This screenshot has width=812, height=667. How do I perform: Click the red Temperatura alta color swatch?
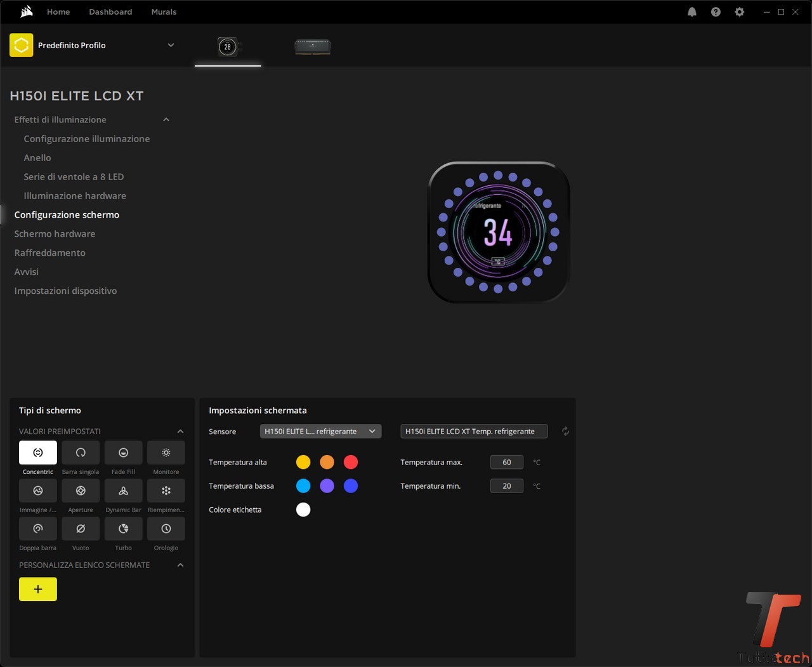click(351, 462)
